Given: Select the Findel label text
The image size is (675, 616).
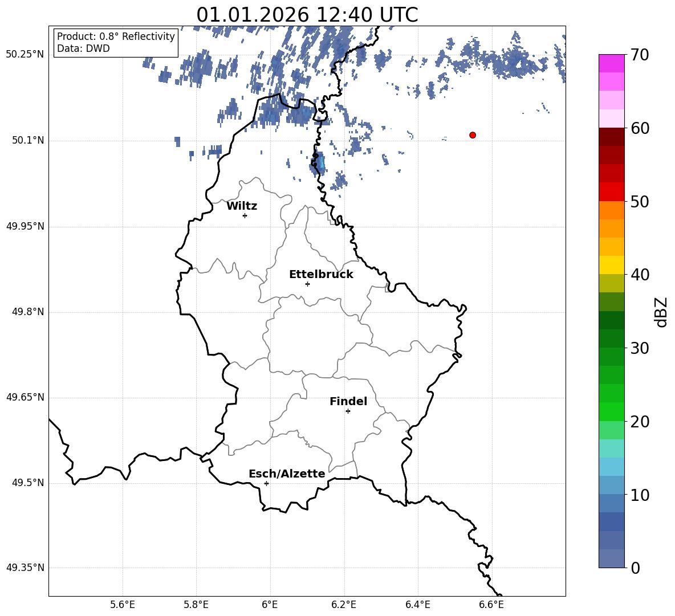Looking at the screenshot, I should pos(348,402).
